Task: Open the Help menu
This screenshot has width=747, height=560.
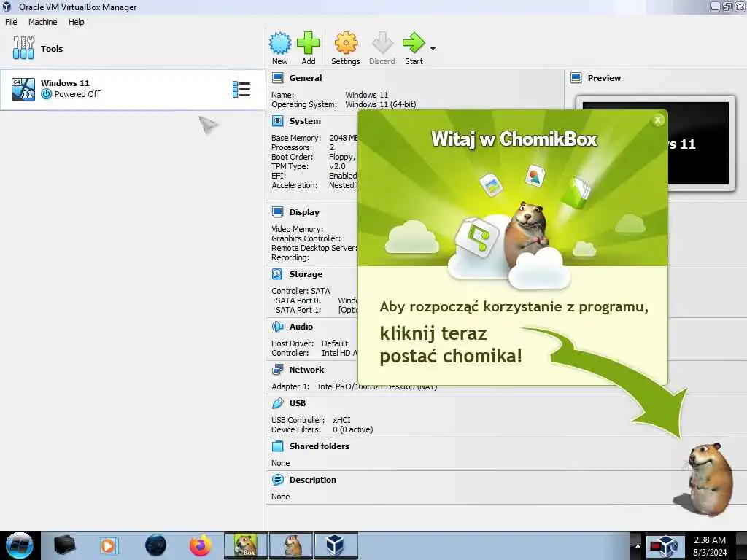Action: pos(76,22)
